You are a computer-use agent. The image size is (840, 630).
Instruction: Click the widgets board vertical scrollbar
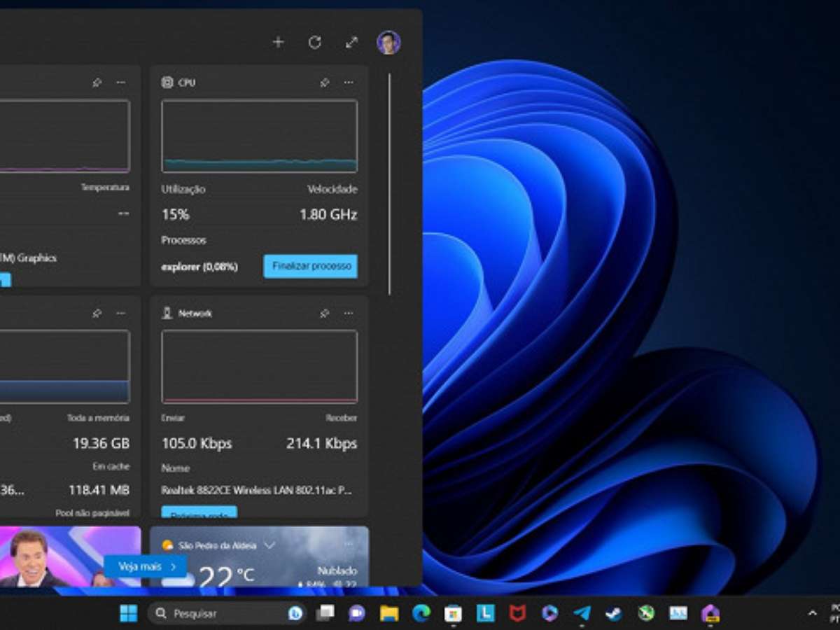pyautogui.click(x=389, y=184)
